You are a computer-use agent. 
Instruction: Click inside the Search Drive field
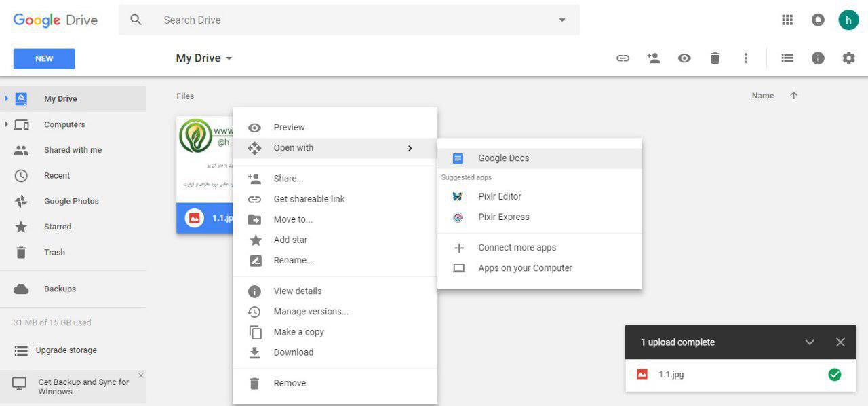pos(349,20)
